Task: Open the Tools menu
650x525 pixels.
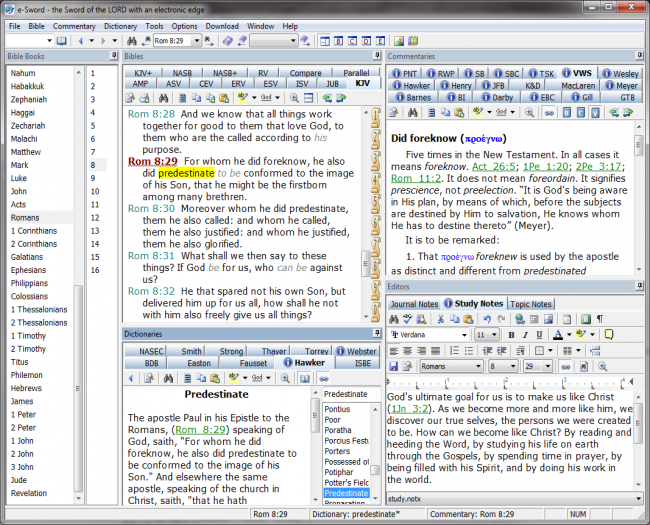Action: click(x=154, y=26)
